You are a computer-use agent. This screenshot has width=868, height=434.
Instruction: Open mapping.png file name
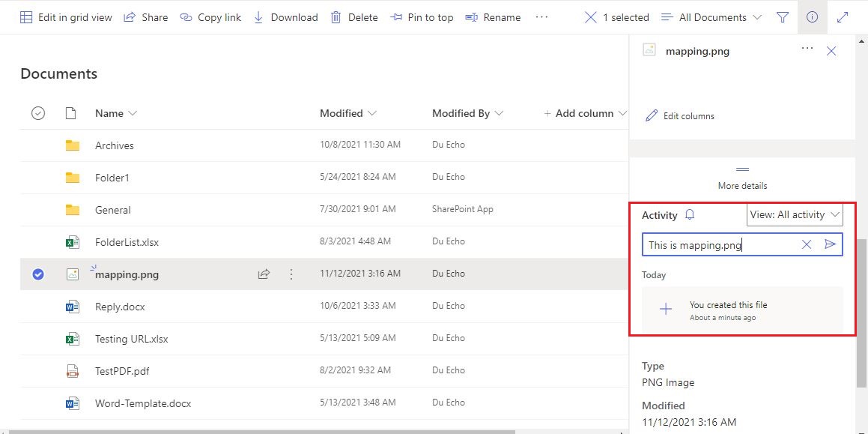[127, 274]
